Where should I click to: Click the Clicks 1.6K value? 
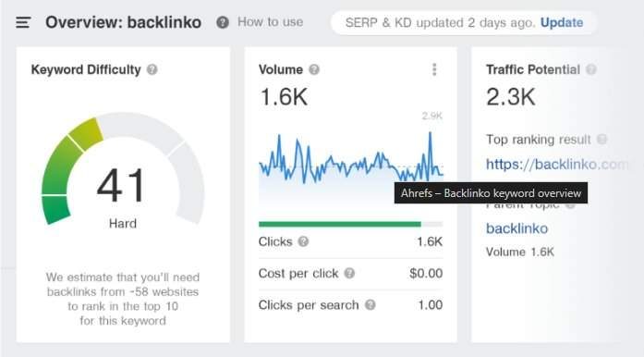pos(430,241)
